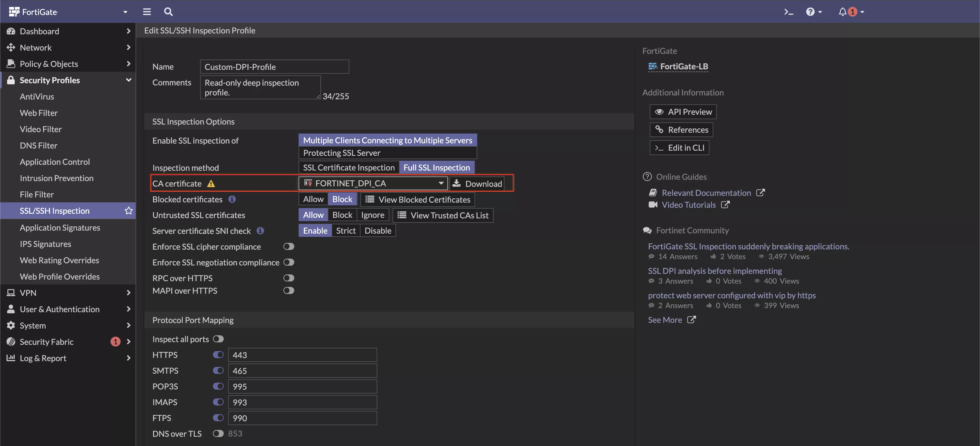Disable the HTTPS port inspection toggle

218,354
